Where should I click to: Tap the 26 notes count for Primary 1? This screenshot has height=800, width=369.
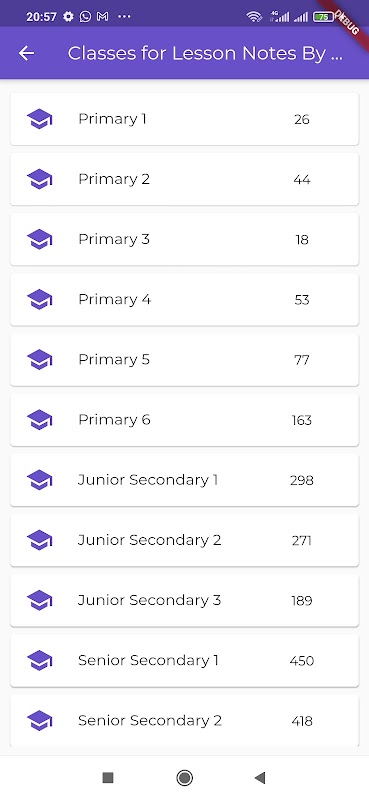click(302, 119)
